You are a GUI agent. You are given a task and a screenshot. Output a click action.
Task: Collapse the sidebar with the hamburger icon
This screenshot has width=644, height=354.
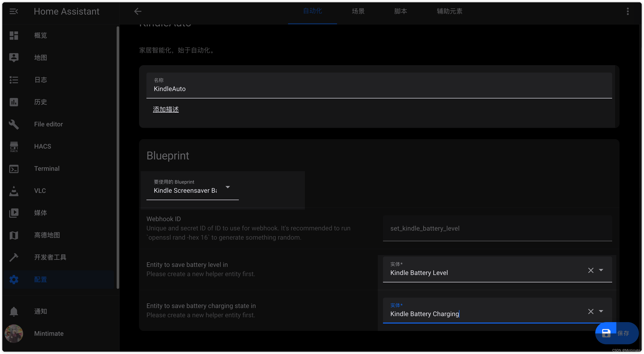[14, 11]
